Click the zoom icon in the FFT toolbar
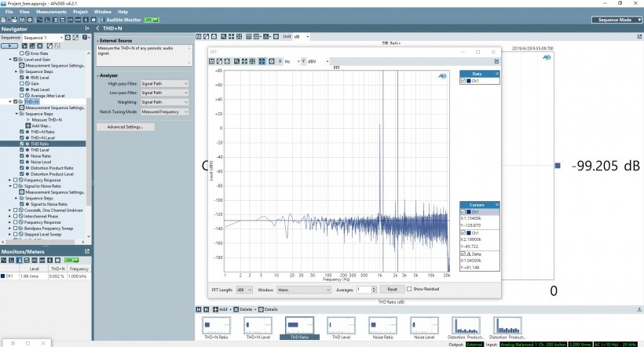Viewport: 644px width, 347px height. pyautogui.click(x=236, y=60)
